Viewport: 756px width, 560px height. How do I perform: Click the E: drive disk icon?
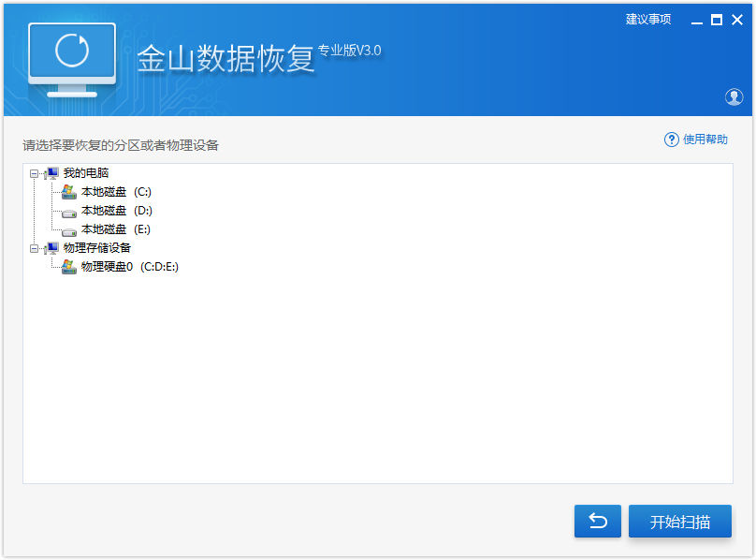pyautogui.click(x=68, y=230)
